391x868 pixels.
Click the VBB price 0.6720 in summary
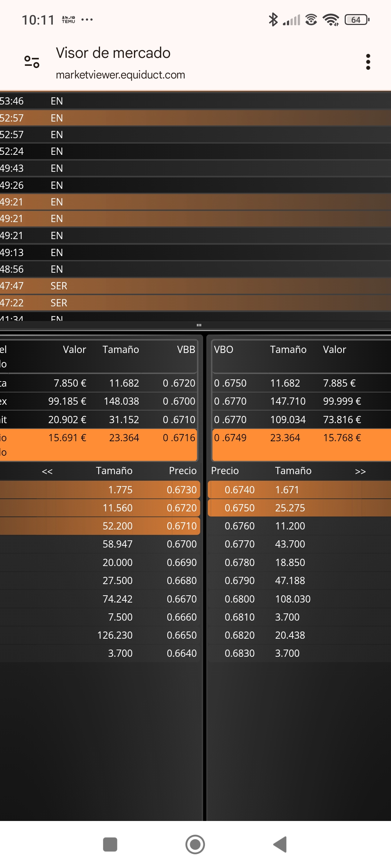(x=179, y=383)
